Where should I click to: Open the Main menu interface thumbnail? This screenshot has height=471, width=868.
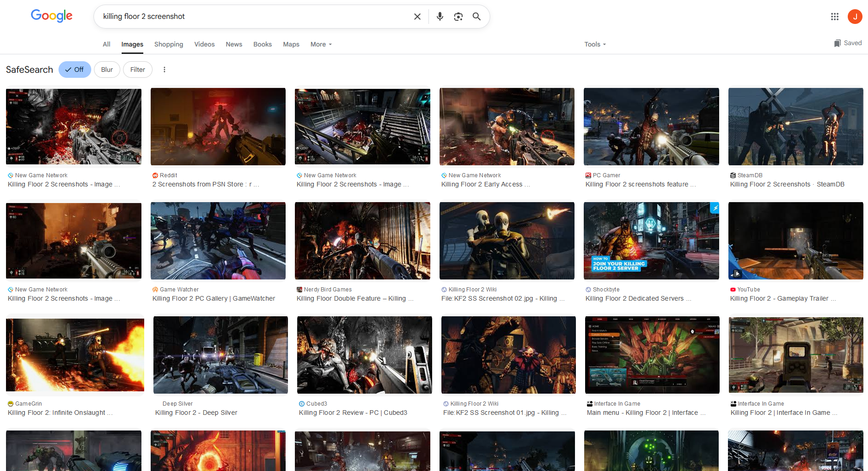[x=652, y=355]
